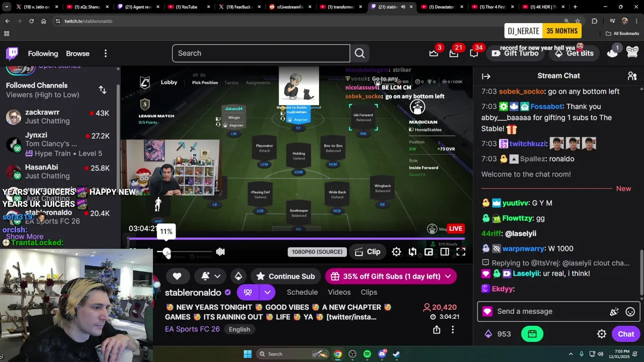Click the Get Bits button

click(x=575, y=53)
